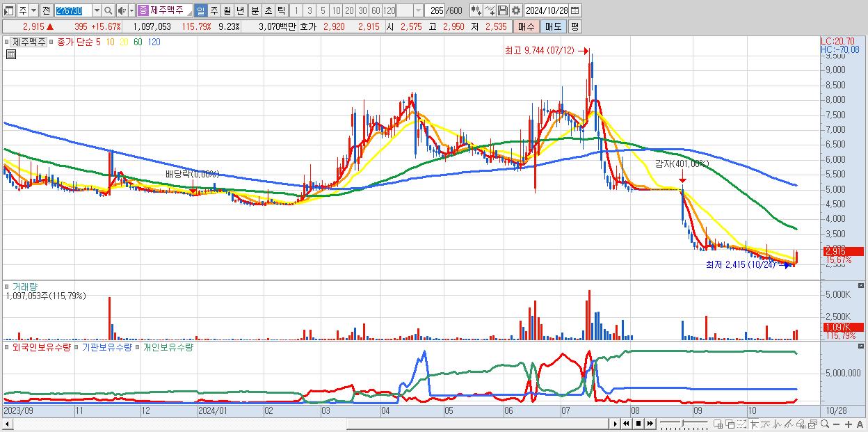
Task: Click the window-with-grid icon in bottom toolbar
Action: [x=718, y=424]
